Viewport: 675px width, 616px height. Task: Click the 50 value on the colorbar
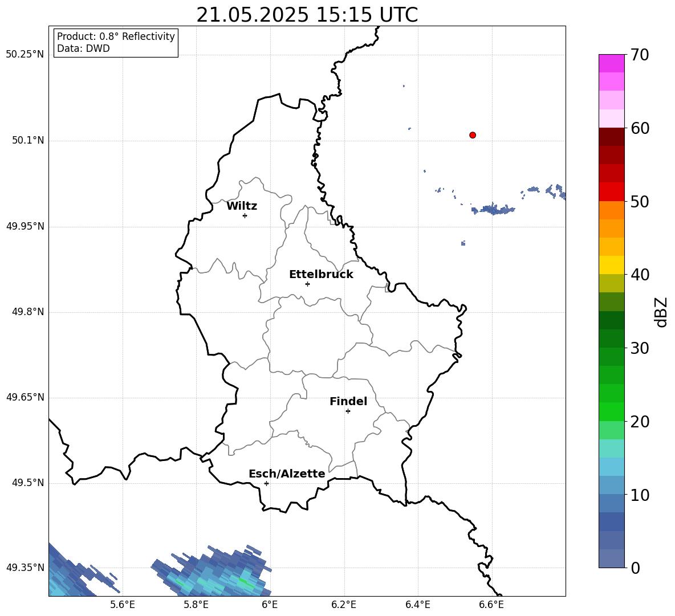click(x=640, y=201)
